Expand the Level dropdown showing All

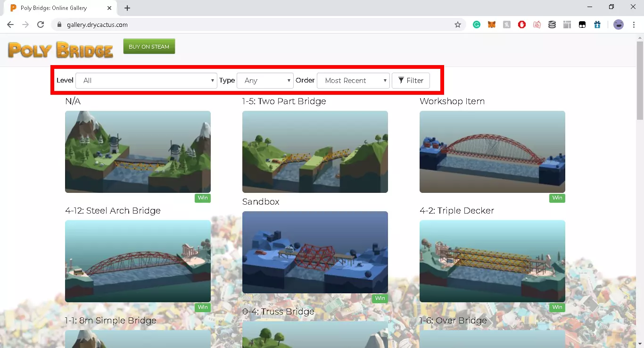coord(146,81)
